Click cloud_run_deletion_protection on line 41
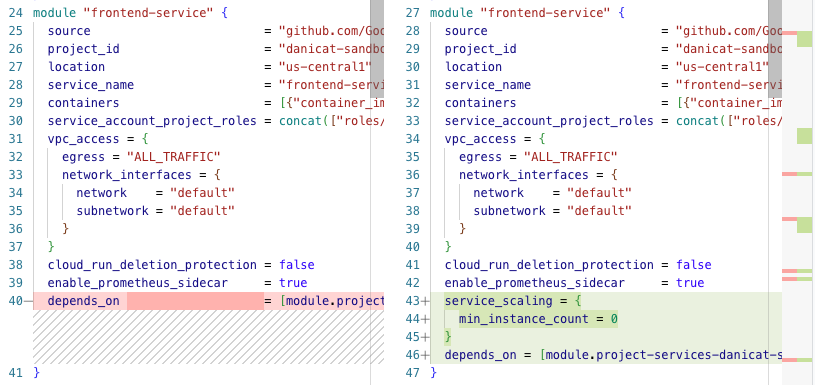 coord(549,265)
